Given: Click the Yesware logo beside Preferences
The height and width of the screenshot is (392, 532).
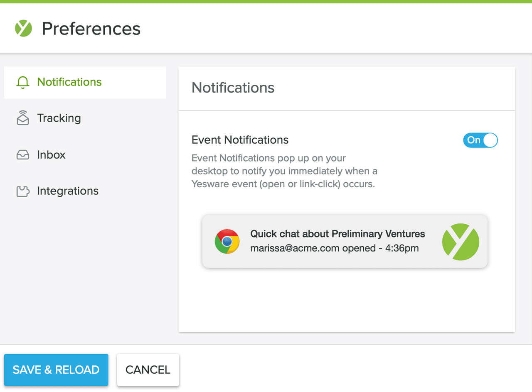Looking at the screenshot, I should tap(24, 28).
